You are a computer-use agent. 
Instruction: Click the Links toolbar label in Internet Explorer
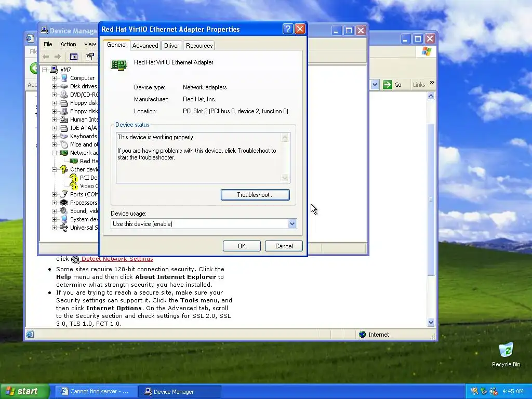tap(419, 85)
